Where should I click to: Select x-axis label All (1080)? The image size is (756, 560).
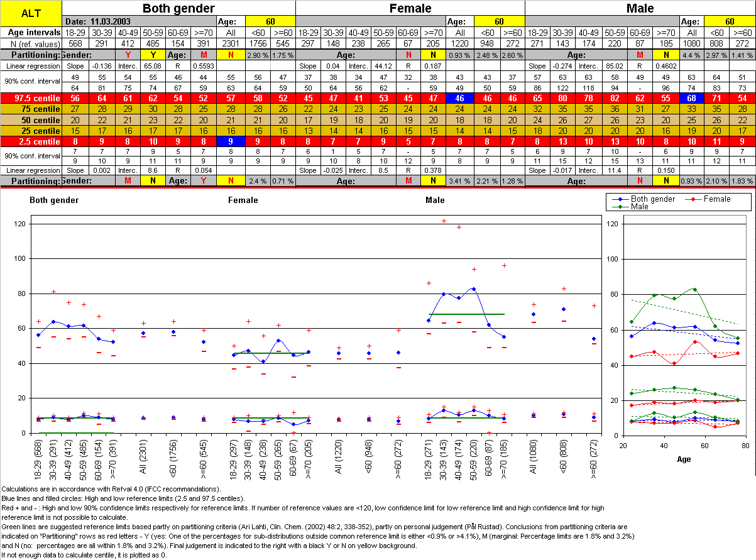tap(534, 458)
